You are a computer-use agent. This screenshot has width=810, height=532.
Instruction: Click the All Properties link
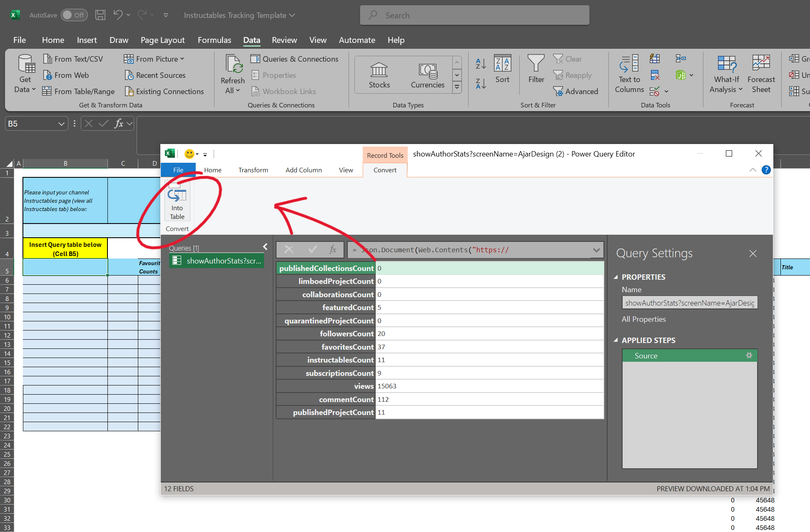tap(643, 319)
